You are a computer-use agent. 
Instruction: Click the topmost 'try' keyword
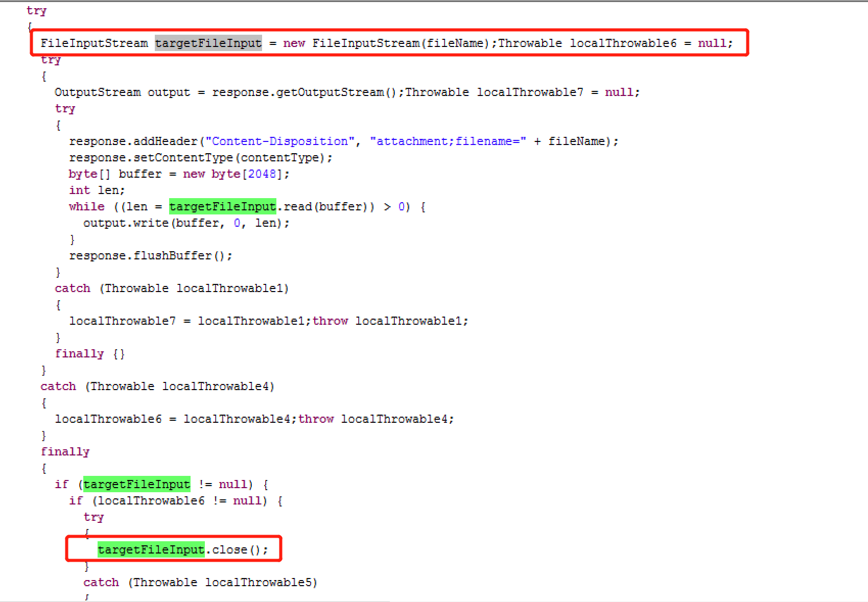tap(37, 11)
